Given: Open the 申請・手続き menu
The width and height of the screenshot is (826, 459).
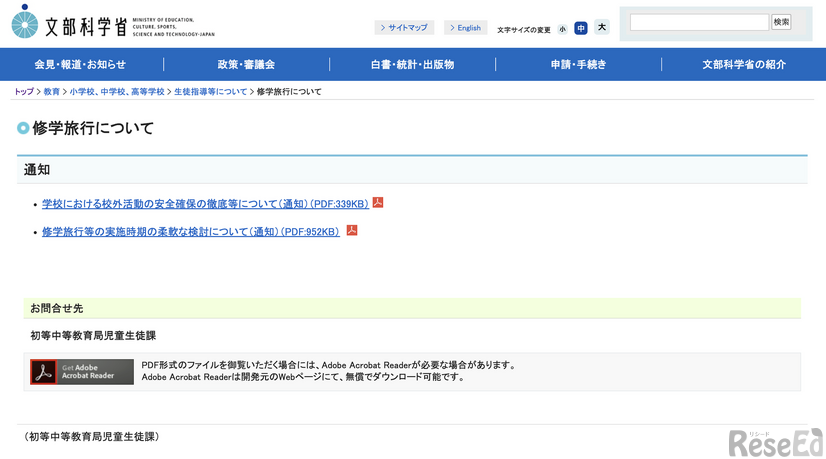Looking at the screenshot, I should tap(578, 64).
